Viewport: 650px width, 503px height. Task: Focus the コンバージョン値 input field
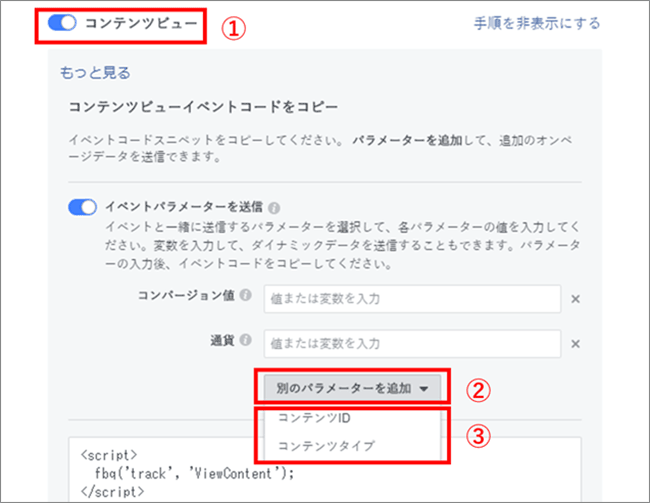coord(411,298)
